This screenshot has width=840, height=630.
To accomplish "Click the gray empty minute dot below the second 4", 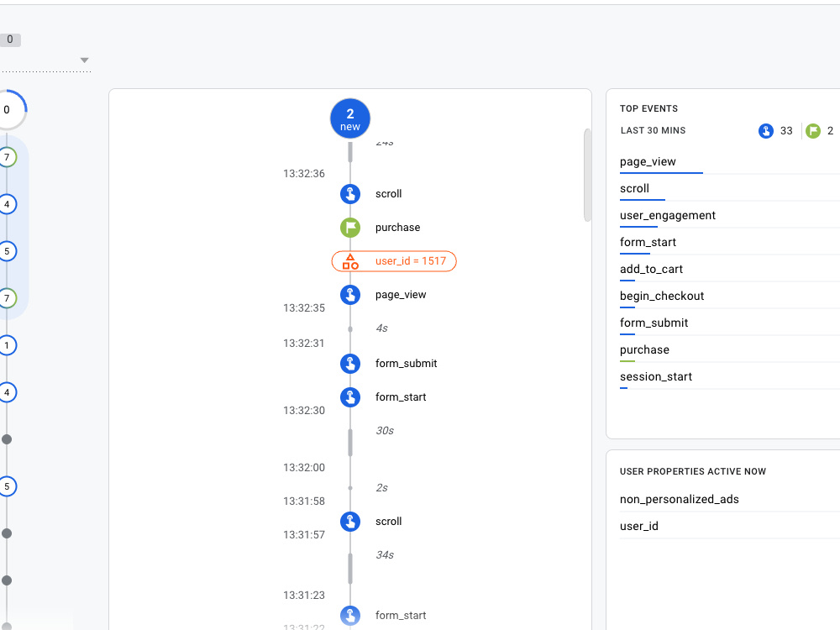I will (7, 439).
